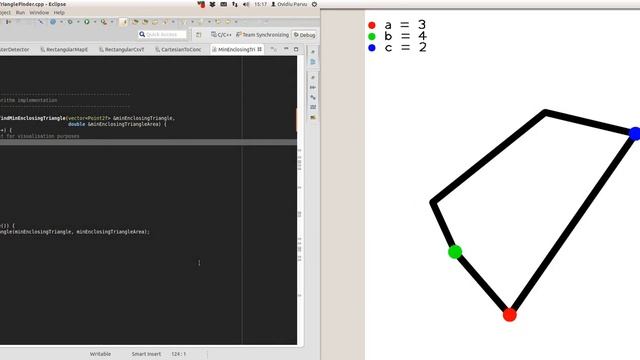640x360 pixels.
Task: Click the blue round toolbar icon left of Debug
Action: tap(53, 22)
